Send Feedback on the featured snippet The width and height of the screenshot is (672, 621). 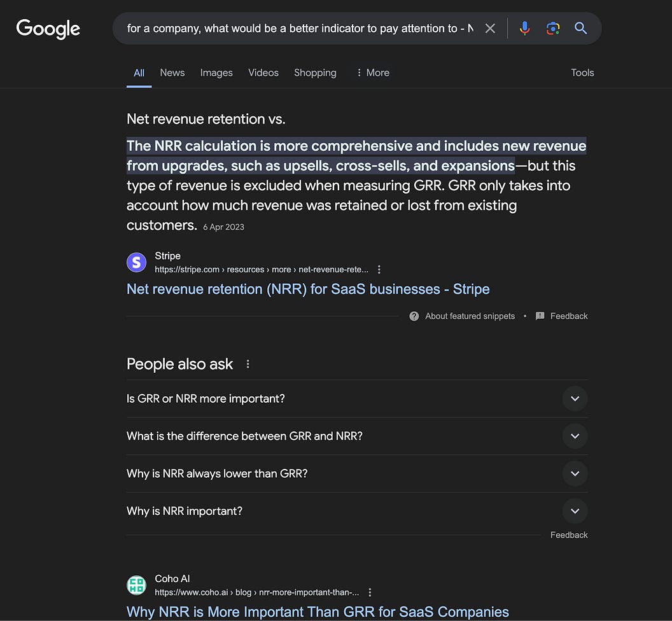[569, 316]
